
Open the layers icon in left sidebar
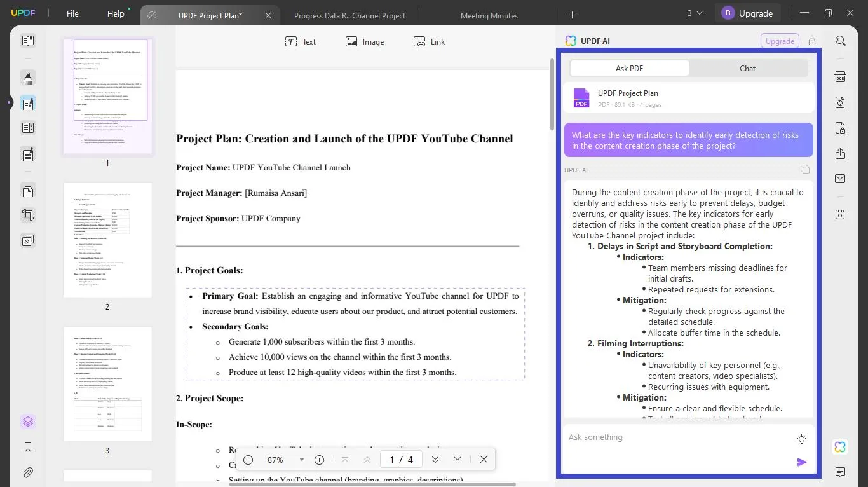(28, 422)
